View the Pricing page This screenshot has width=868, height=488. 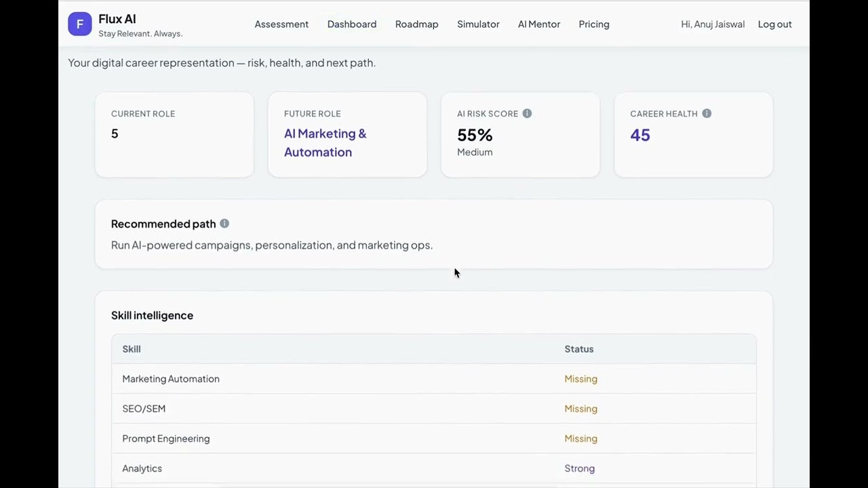pos(594,24)
